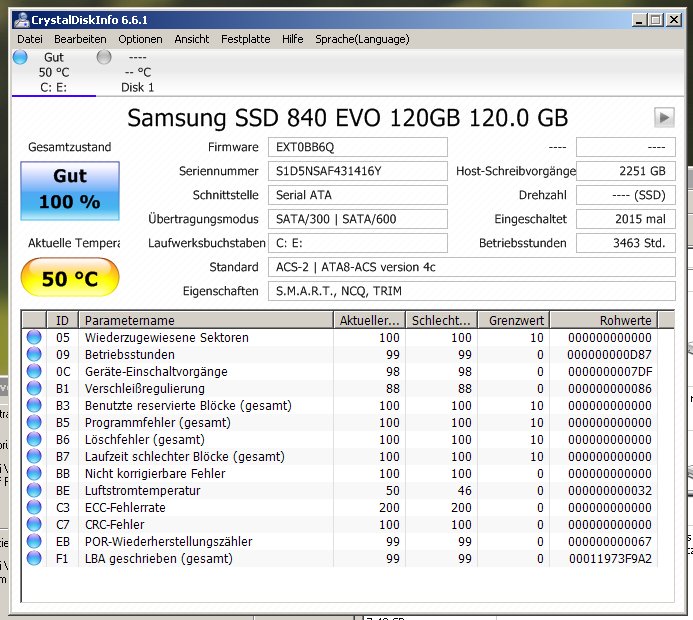
Task: Select the POR-Wiederherstellungszähler parameter name
Action: coord(168,541)
